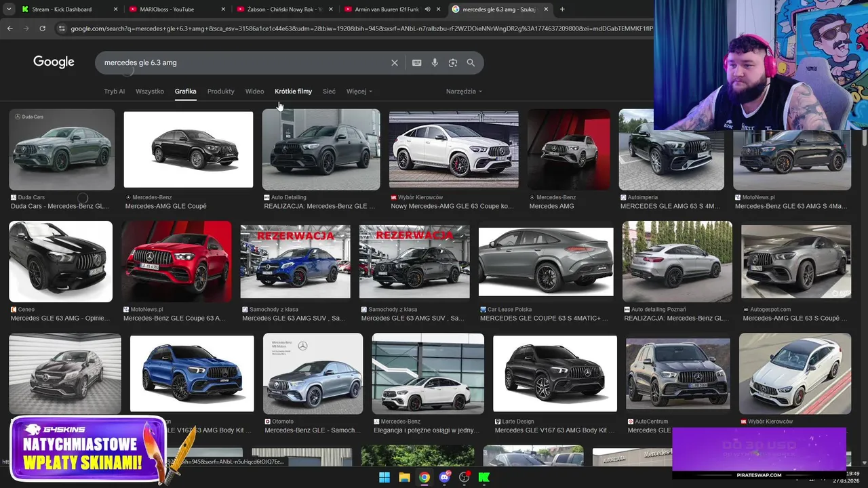Open the green Kick app in taskbar

tap(484, 477)
